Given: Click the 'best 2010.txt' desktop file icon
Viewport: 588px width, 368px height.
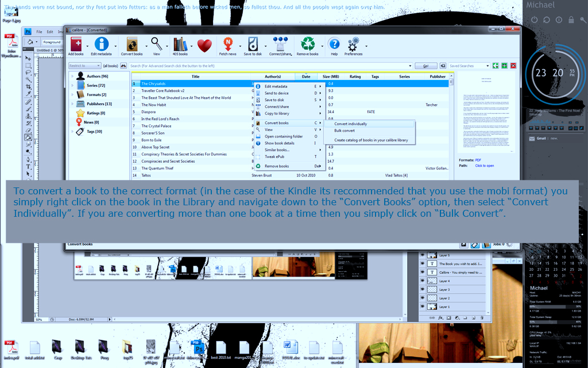Looking at the screenshot, I should 221,350.
